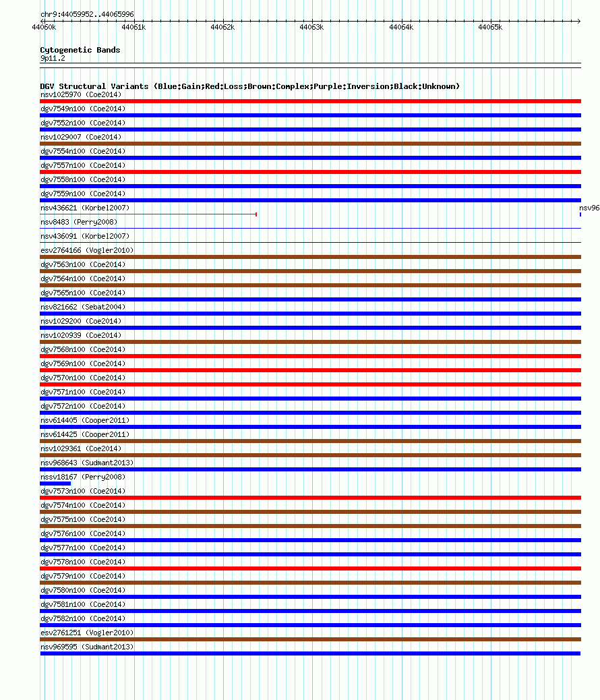This screenshot has width=600, height=700.
Task: Open the nsv614405 (Cooper2011) label
Action: (85, 421)
